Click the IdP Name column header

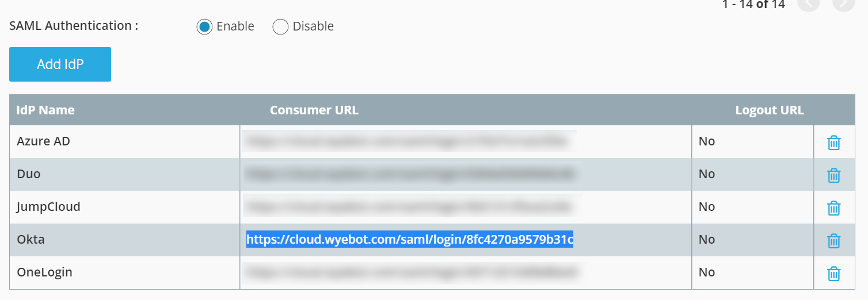pos(45,110)
